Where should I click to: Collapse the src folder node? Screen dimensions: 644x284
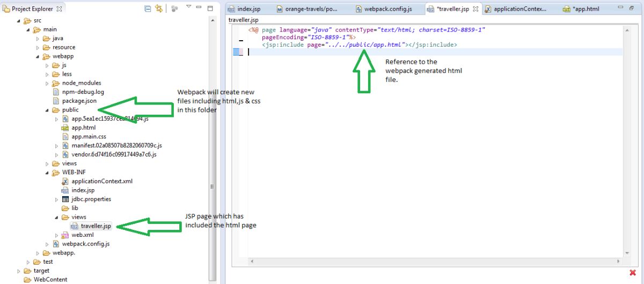tap(18, 20)
